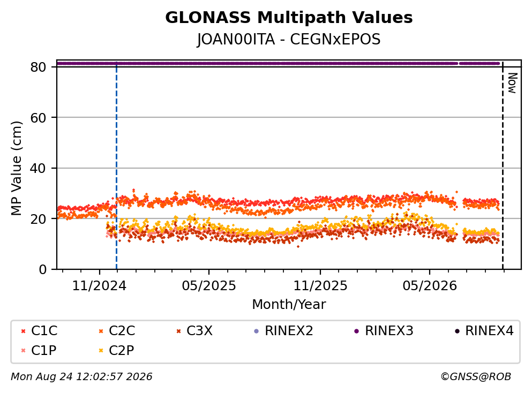Click the C2P yellow legend marker

101,351
